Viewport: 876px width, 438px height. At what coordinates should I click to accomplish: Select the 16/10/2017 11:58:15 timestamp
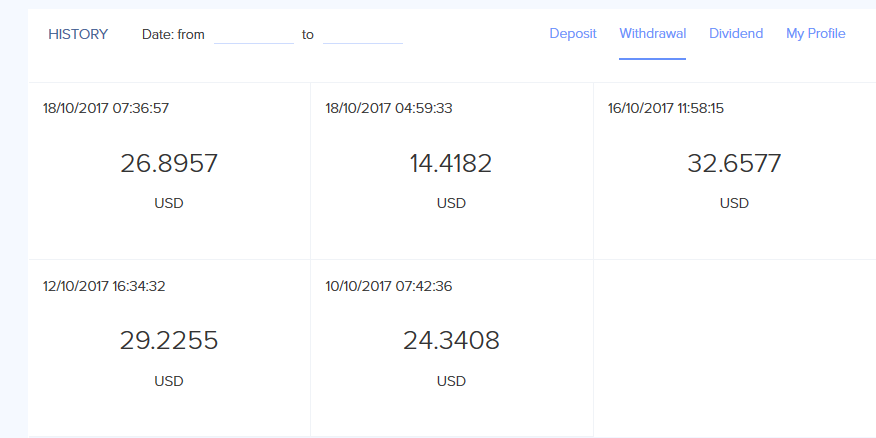pyautogui.click(x=668, y=108)
